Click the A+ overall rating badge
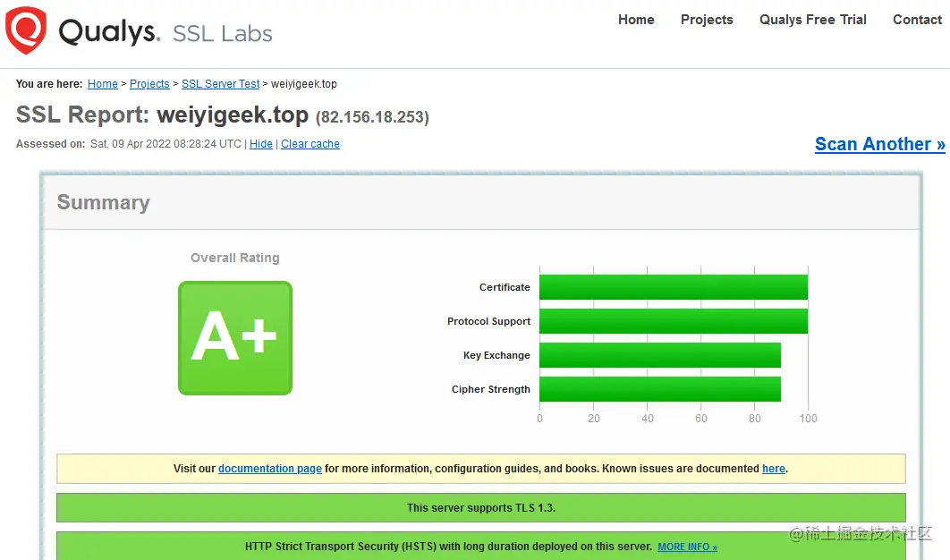 coord(234,337)
